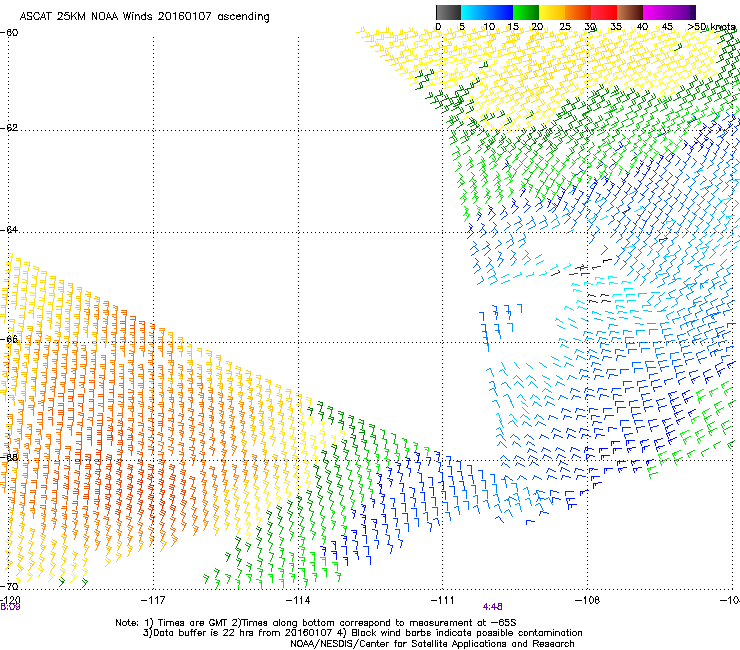Click the '-108' longitude axis label
This screenshot has width=740, height=650.
click(x=588, y=600)
